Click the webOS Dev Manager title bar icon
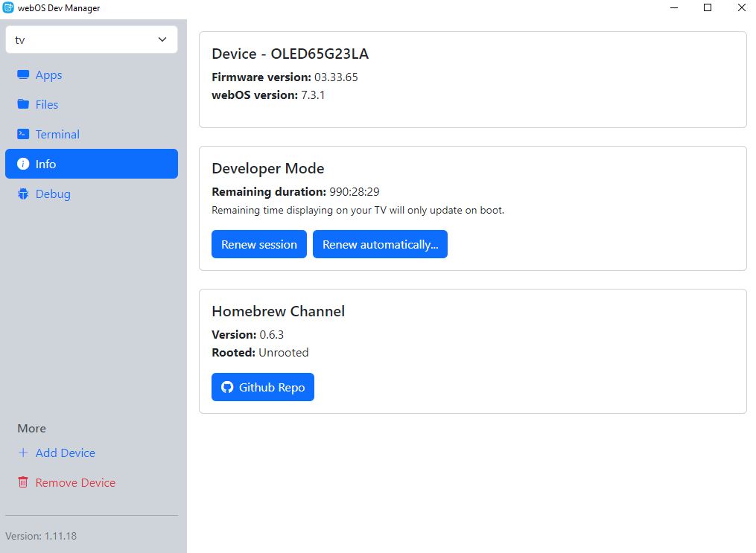This screenshot has height=553, width=756. [8, 8]
